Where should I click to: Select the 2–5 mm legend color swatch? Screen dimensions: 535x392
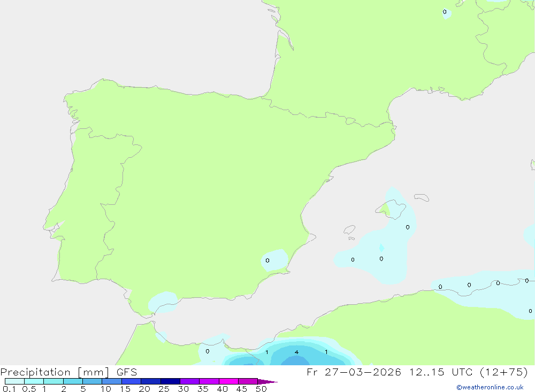(x=73, y=381)
